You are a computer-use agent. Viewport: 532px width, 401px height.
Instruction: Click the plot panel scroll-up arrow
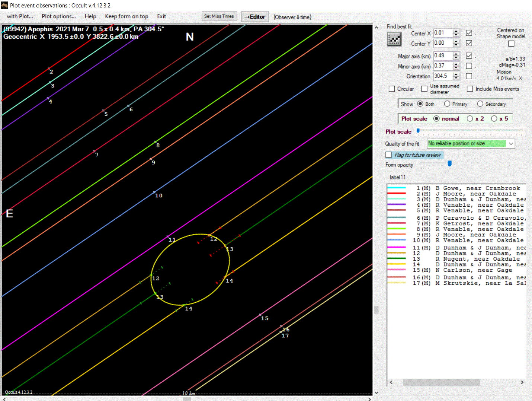pos(376,28)
